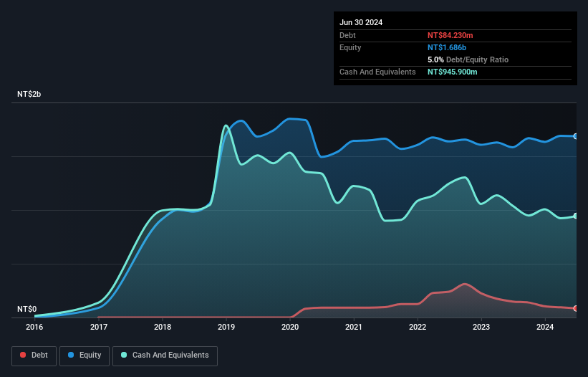Click the 5.0% Debt/Equity Ratio text

click(x=468, y=59)
